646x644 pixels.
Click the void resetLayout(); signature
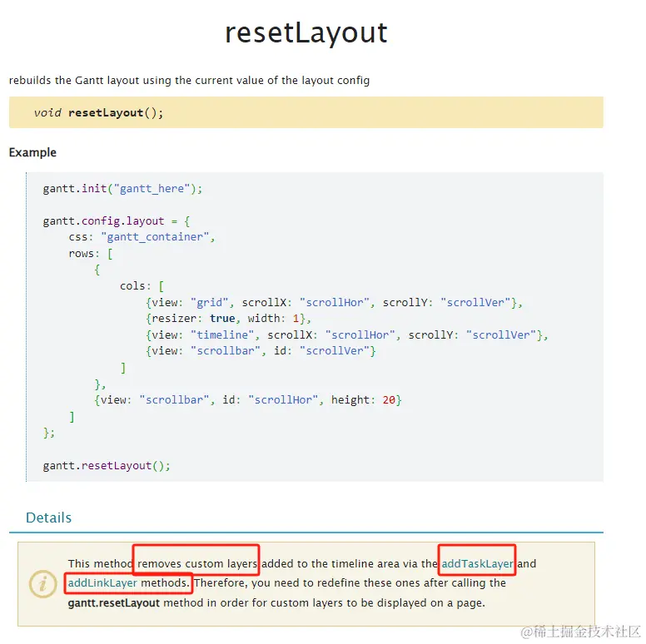click(98, 113)
